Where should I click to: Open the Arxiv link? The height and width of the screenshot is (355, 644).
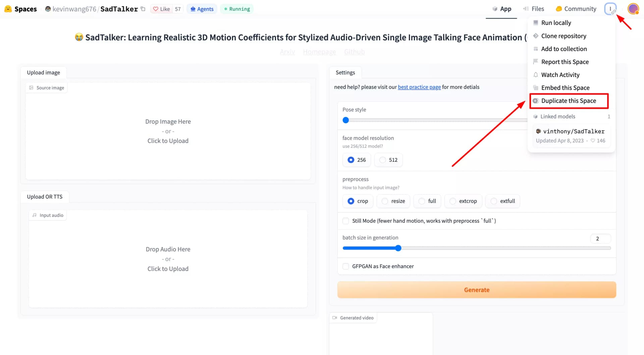coord(287,52)
